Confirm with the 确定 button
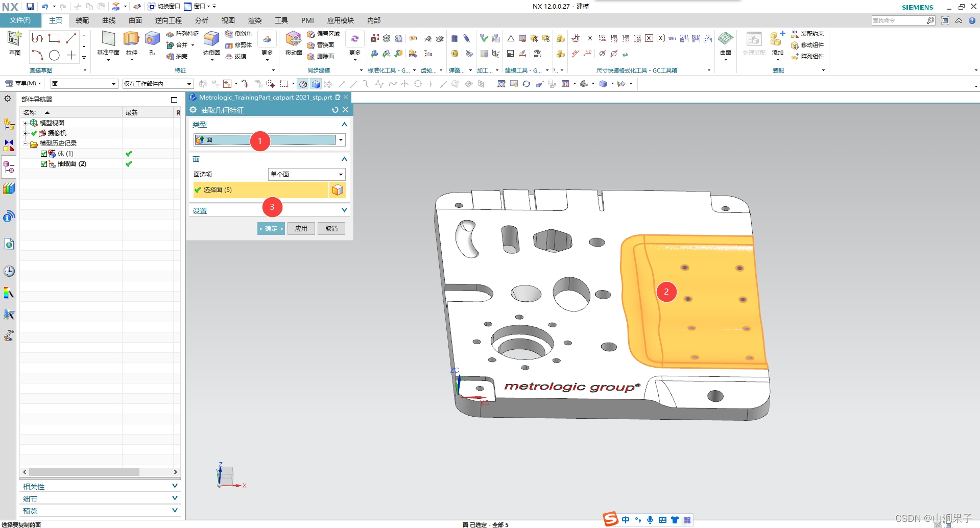The height and width of the screenshot is (528, 980). pos(271,229)
